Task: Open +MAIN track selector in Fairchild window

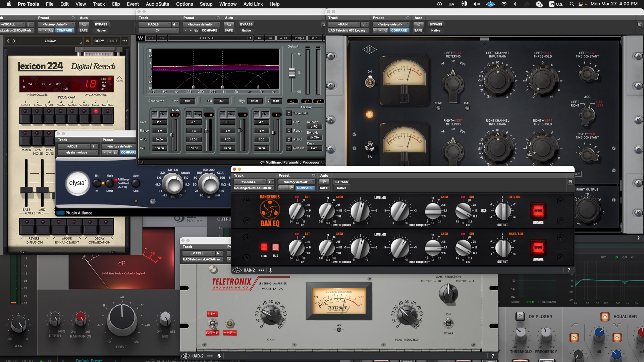Action: pyautogui.click(x=344, y=24)
